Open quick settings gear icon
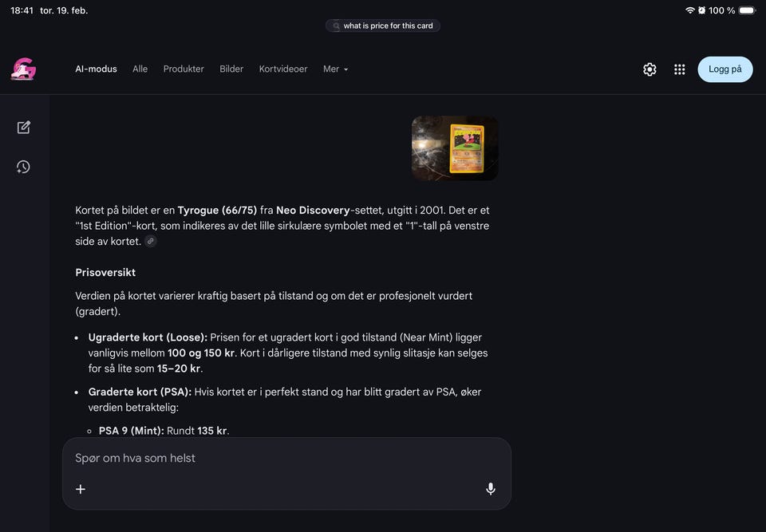Screen dimensions: 766x532 tap(650, 69)
